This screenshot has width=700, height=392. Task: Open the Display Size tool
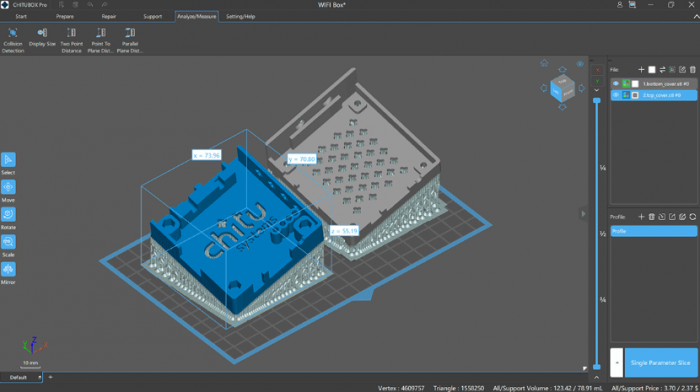tap(42, 37)
